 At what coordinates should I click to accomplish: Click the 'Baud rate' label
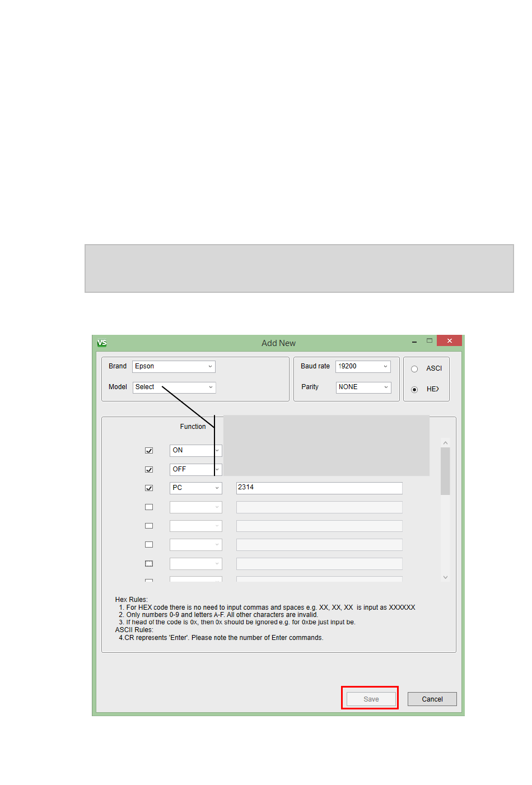coord(315,366)
